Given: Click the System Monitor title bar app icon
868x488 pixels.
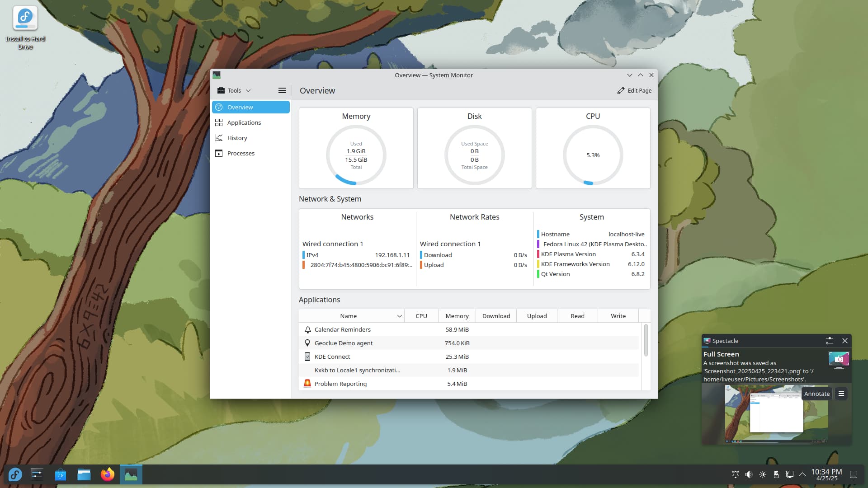Looking at the screenshot, I should coord(217,75).
